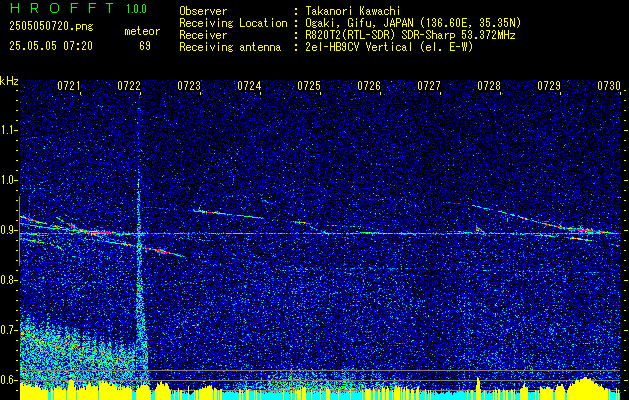Viewport: 629px width, 400px height.
Task: Click the 0.8 kHz axis label
Action: [x=8, y=280]
